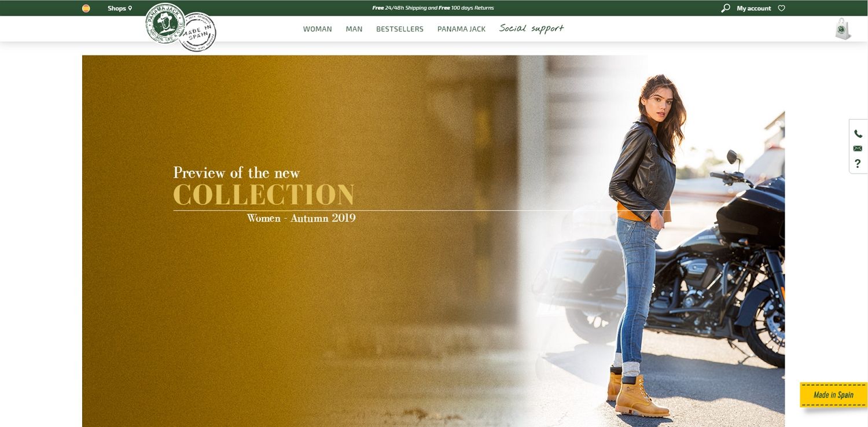The image size is (868, 427).
Task: Click the Made in Spain stamp logo
Action: 197,32
